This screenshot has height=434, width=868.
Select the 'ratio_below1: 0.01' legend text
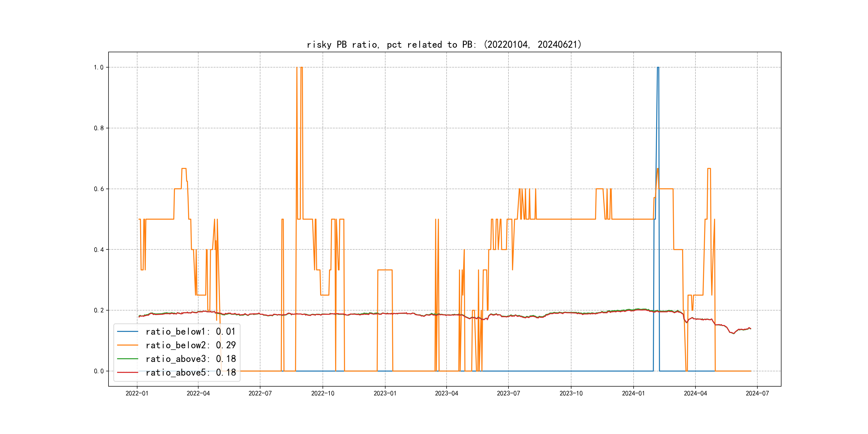(190, 332)
